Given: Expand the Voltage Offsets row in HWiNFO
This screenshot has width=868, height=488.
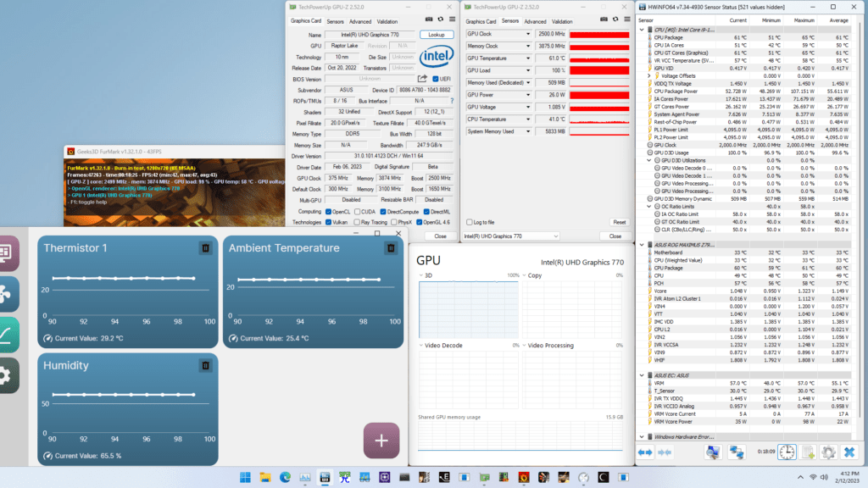Looking at the screenshot, I should pyautogui.click(x=649, y=75).
